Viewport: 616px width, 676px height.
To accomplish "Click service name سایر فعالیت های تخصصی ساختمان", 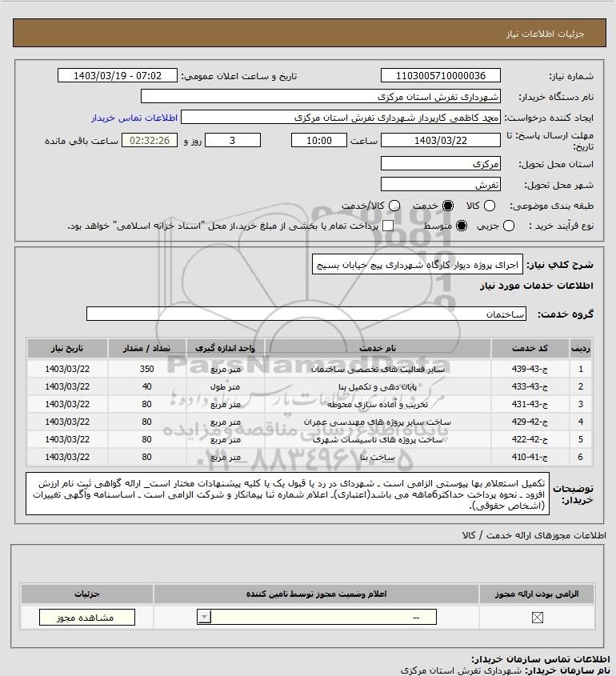I will point(378,369).
